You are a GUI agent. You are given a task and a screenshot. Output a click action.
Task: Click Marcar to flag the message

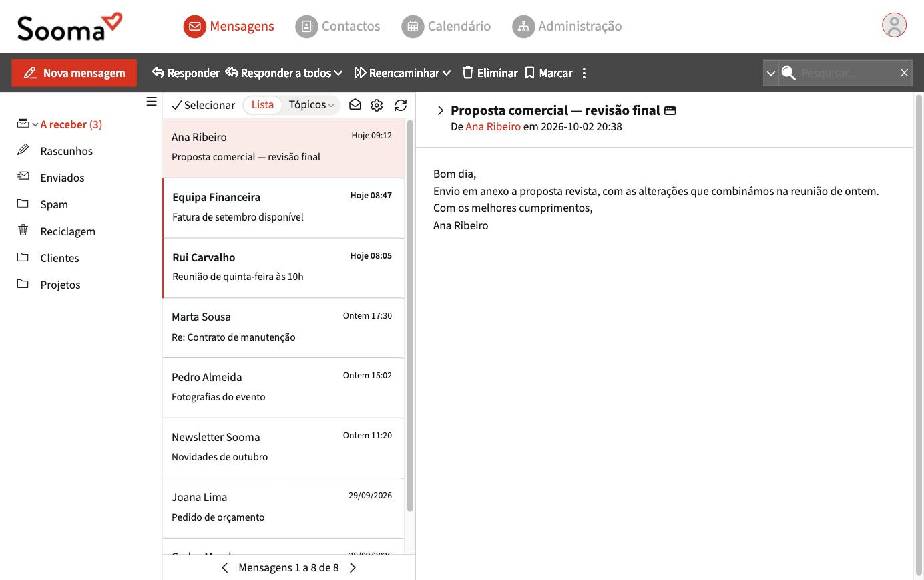pyautogui.click(x=549, y=73)
